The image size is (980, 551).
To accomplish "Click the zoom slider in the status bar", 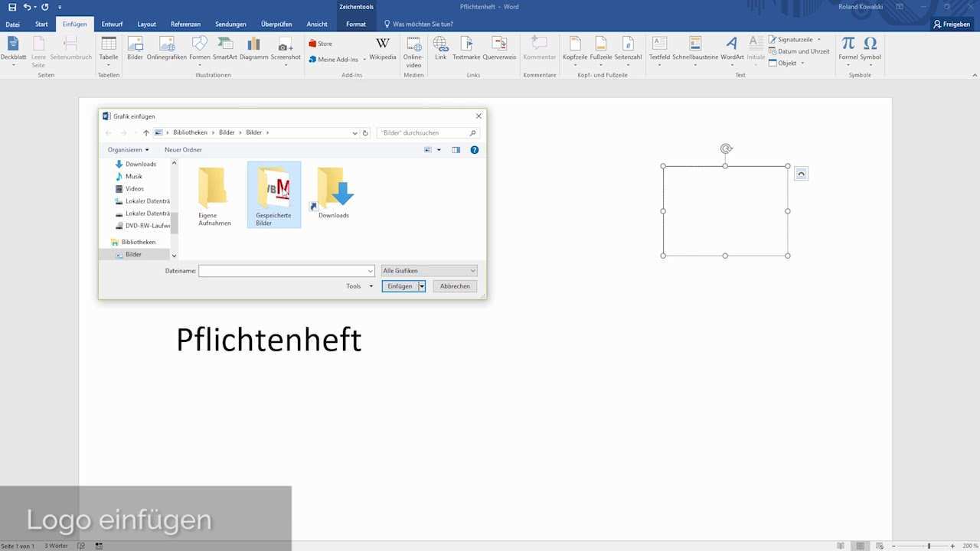I will point(929,546).
